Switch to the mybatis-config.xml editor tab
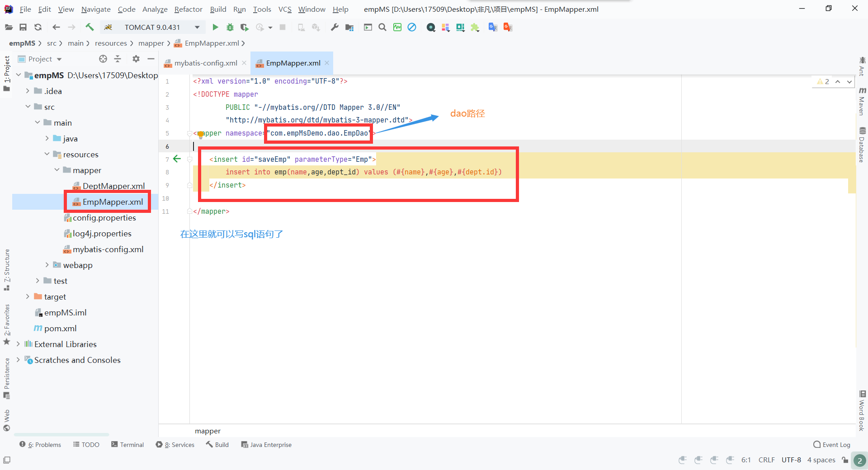 (206, 63)
